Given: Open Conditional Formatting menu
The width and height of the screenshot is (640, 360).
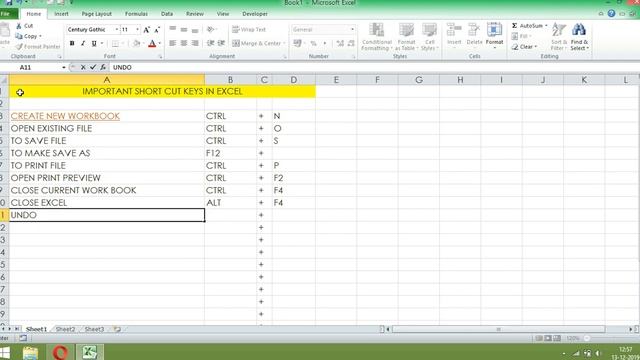Looking at the screenshot, I should pos(376,37).
